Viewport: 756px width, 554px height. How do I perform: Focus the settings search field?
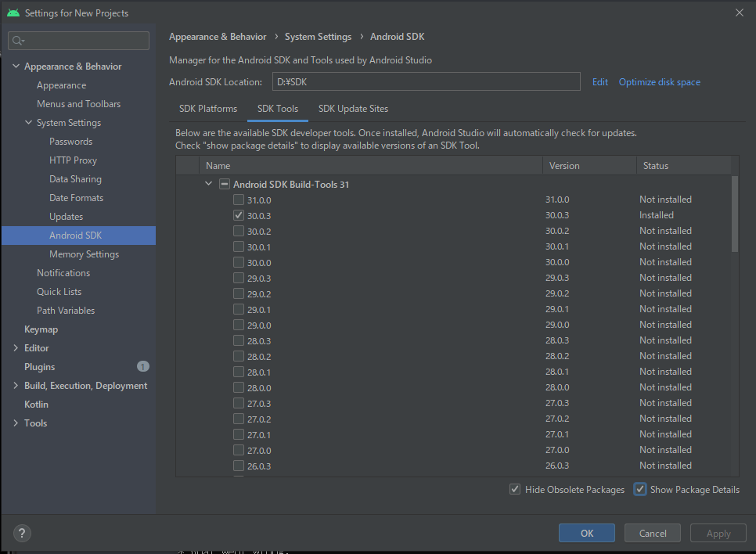point(78,41)
